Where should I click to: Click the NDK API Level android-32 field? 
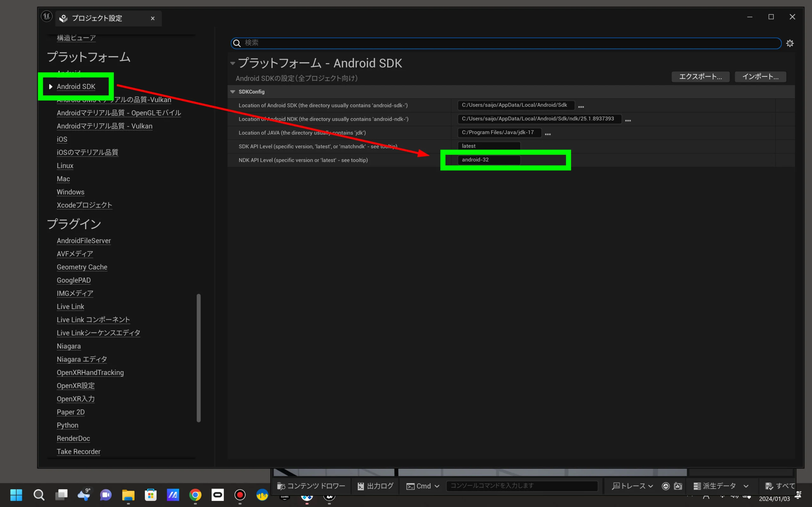488,160
